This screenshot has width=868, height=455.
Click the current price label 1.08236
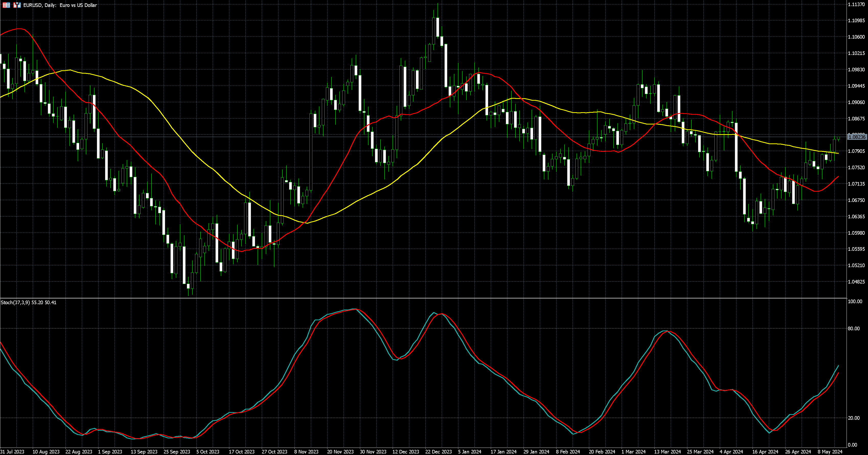point(856,137)
